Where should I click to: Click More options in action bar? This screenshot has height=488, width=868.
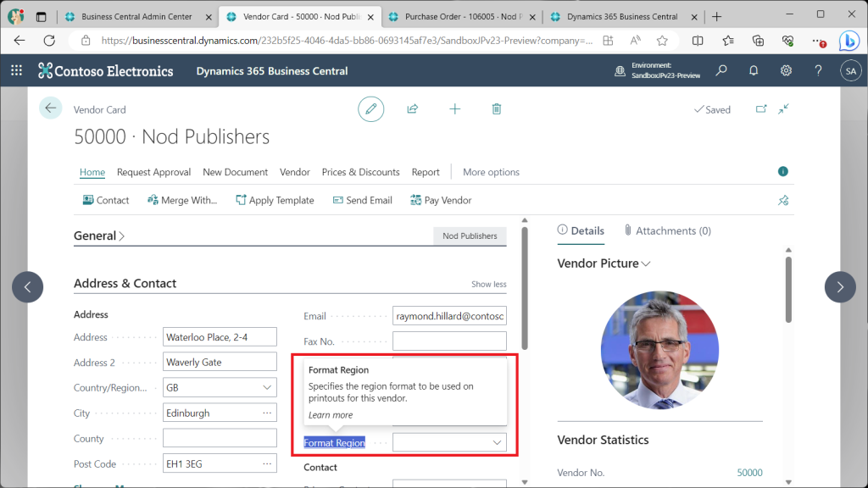pyautogui.click(x=491, y=172)
